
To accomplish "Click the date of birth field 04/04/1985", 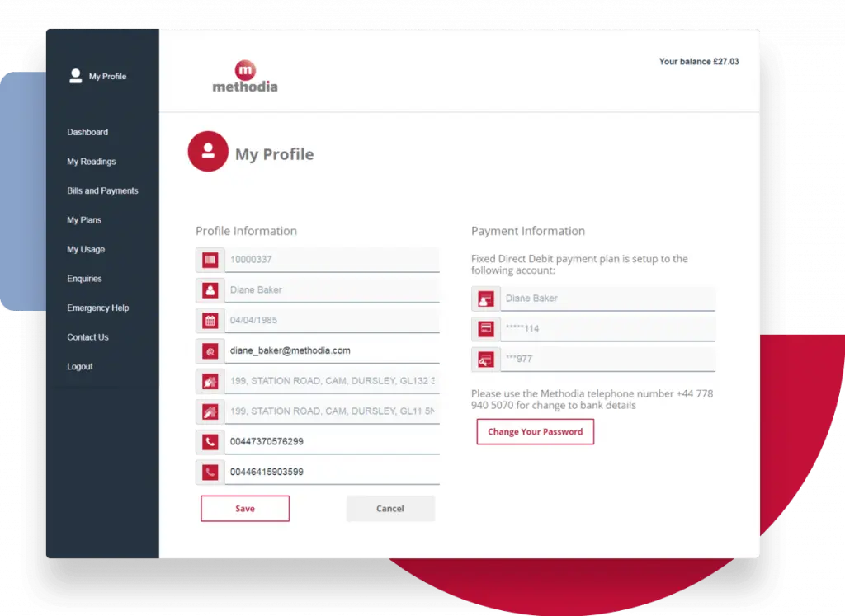I will [332, 321].
